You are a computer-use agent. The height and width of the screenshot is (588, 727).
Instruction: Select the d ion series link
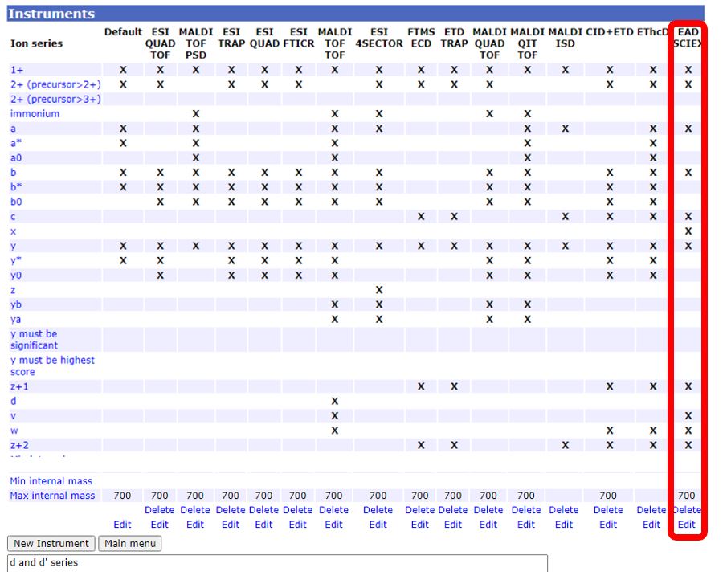click(x=13, y=401)
